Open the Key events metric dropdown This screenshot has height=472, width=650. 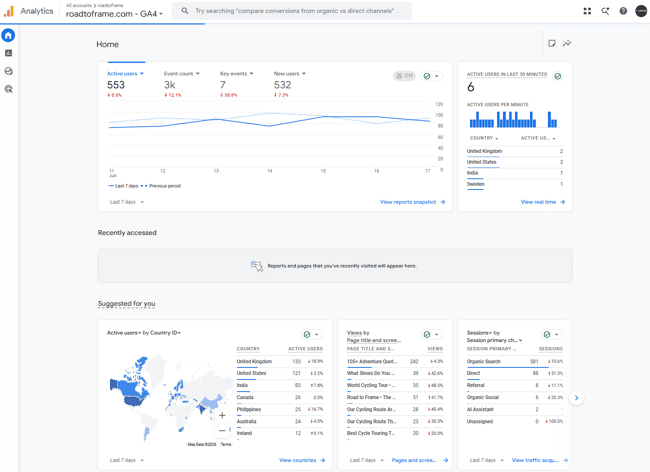coord(236,74)
